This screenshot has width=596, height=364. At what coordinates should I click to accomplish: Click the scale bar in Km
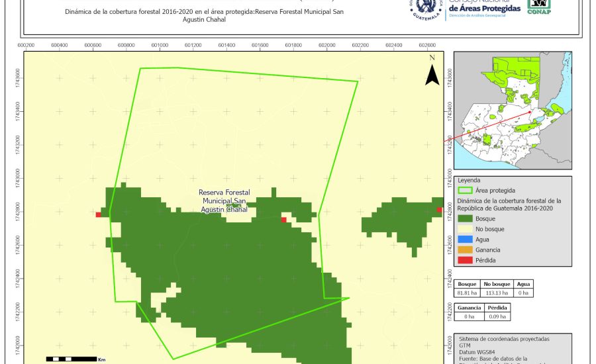point(72,359)
